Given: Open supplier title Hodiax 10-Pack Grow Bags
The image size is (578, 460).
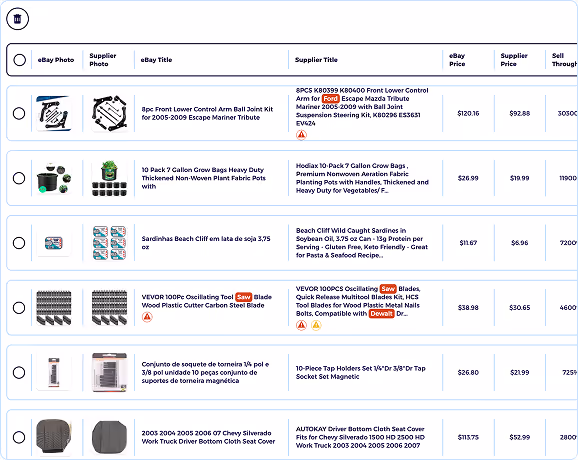Looking at the screenshot, I should (x=362, y=178).
